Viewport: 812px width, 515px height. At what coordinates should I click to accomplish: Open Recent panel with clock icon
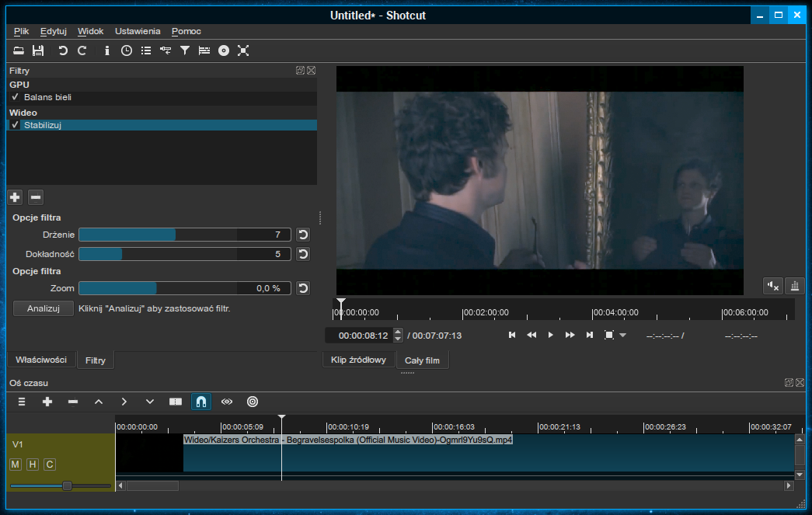pyautogui.click(x=127, y=50)
